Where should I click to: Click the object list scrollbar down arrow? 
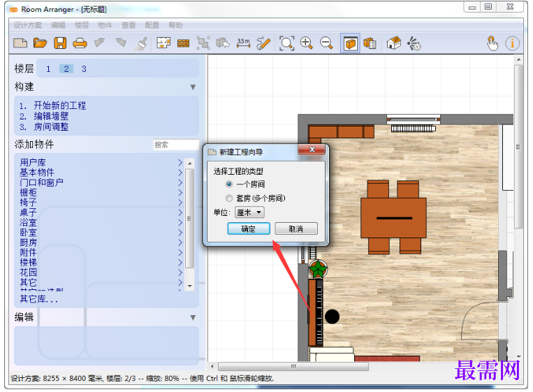point(190,286)
